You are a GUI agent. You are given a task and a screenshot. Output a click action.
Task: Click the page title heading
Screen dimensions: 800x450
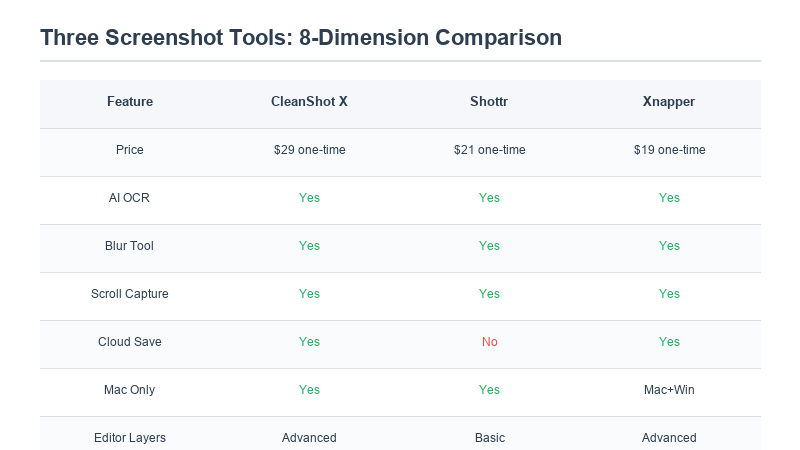pos(301,38)
